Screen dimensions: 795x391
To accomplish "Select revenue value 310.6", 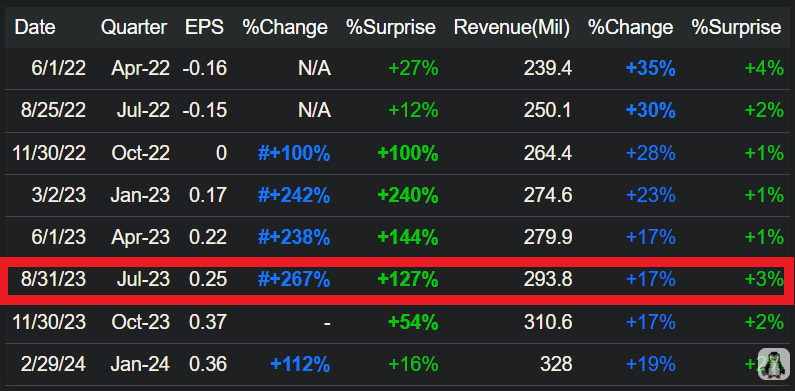I will (548, 322).
